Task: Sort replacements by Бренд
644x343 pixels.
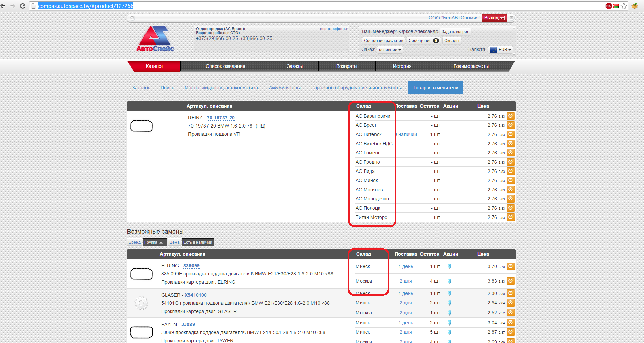Action: click(134, 242)
